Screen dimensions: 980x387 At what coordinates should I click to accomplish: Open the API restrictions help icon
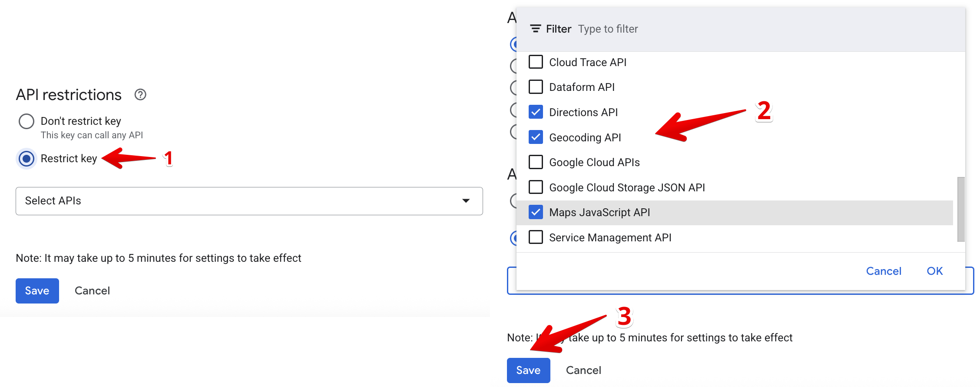[x=140, y=94]
